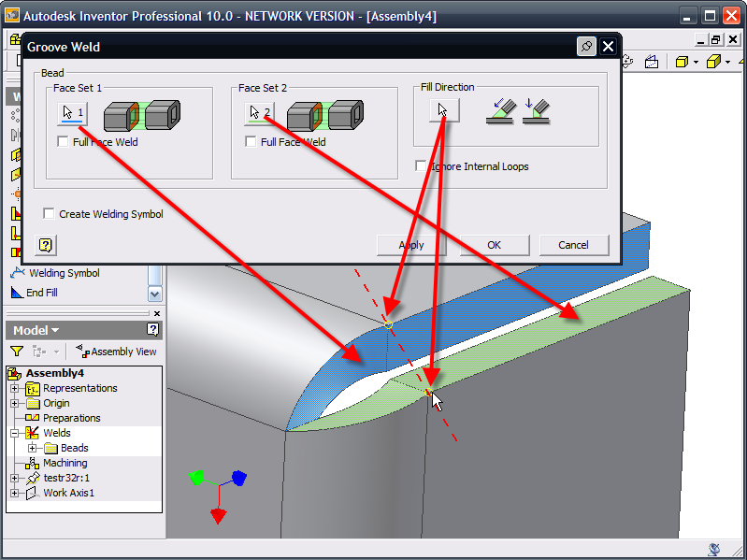Minimize the Inventor application window
The height and width of the screenshot is (560, 747).
click(686, 16)
